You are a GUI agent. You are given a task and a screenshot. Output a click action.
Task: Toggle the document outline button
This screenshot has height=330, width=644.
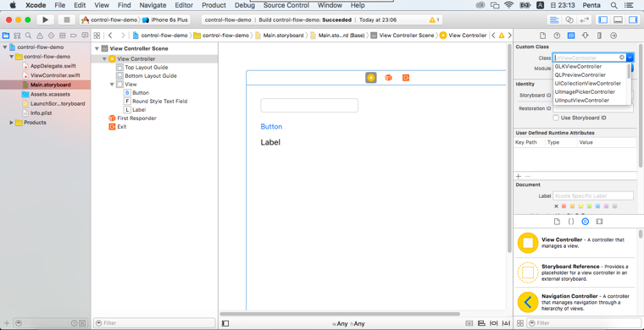225,323
